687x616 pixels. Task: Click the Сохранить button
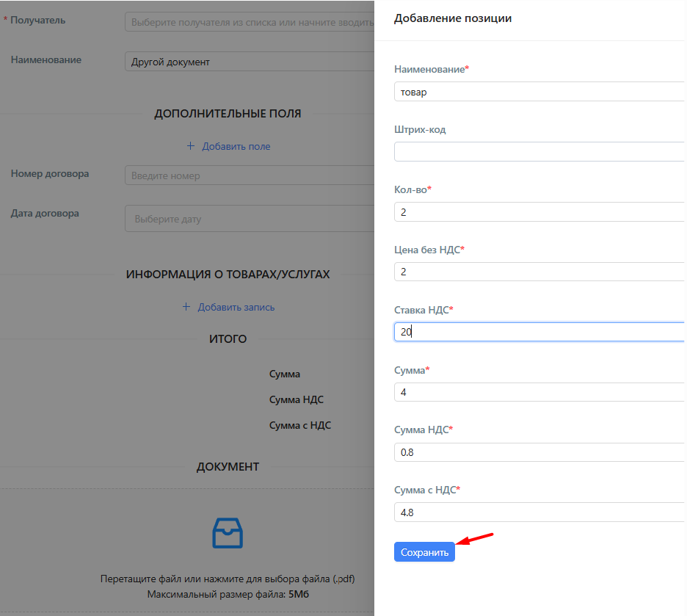[x=424, y=551]
